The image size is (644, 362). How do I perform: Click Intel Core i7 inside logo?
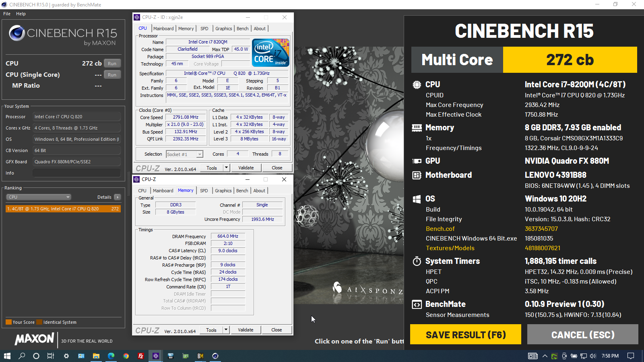pos(270,53)
